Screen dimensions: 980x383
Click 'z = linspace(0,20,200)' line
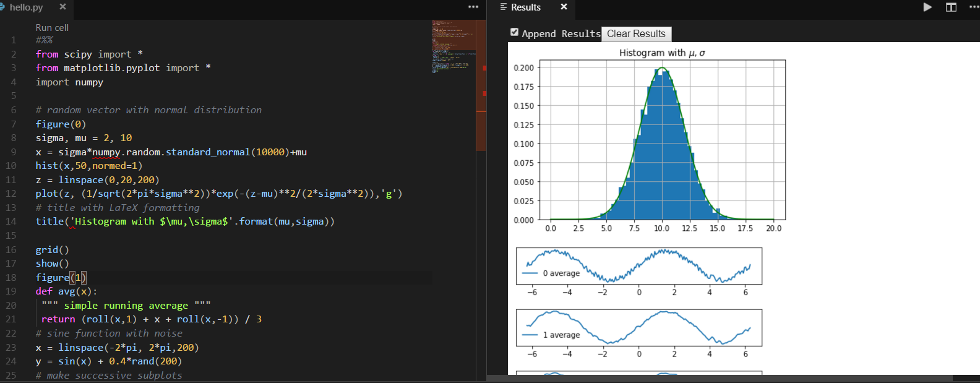click(97, 180)
